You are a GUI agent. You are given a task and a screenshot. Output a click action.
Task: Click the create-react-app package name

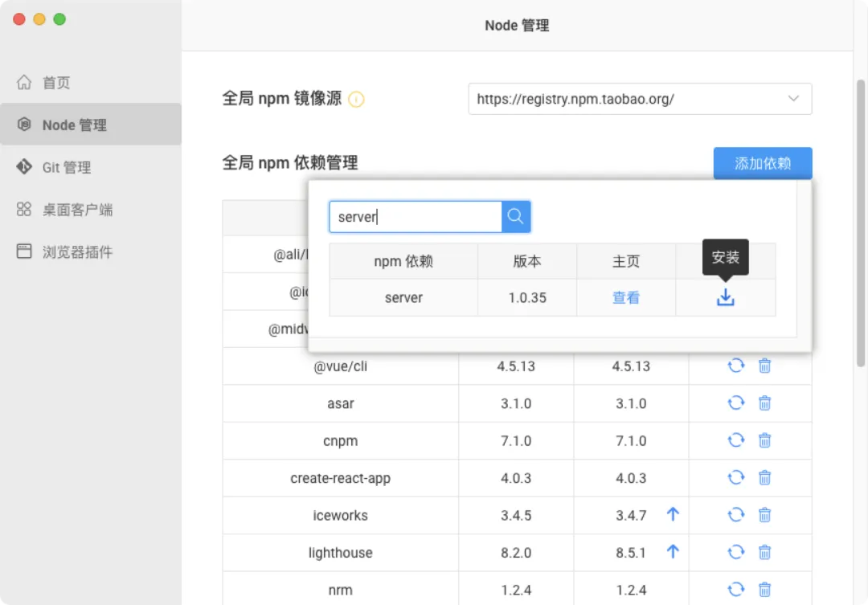coord(341,478)
